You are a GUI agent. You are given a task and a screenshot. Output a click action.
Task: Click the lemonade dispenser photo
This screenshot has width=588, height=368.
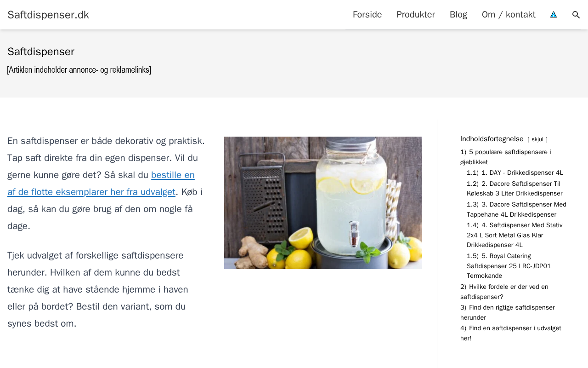pyautogui.click(x=323, y=203)
